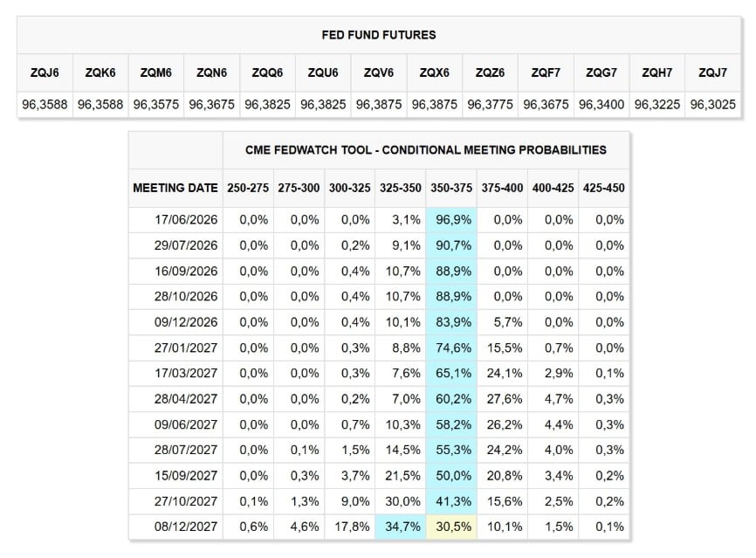The width and height of the screenshot is (756, 558).
Task: Select the 350-375 rate range header
Action: click(x=451, y=188)
